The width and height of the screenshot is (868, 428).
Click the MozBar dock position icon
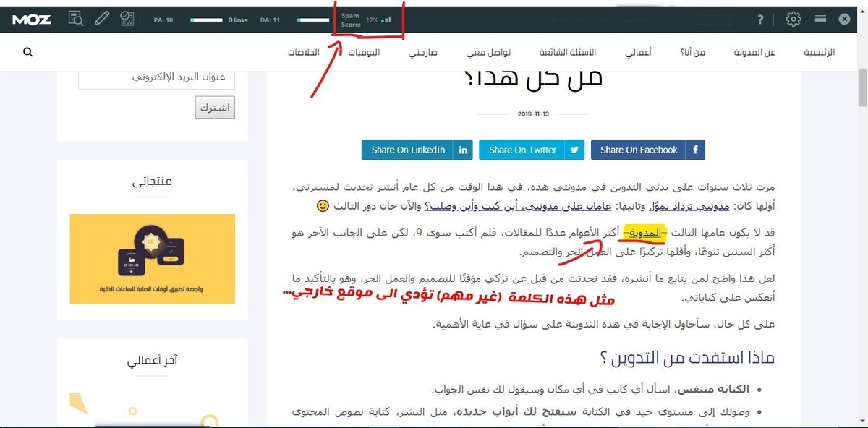pos(820,20)
